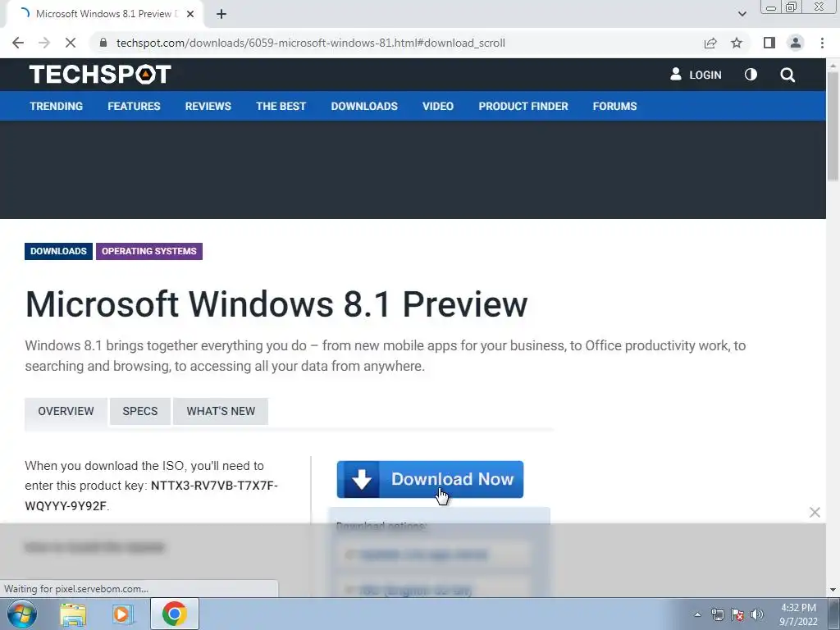
Task: Switch to the WHAT'S NEW tab
Action: click(221, 411)
